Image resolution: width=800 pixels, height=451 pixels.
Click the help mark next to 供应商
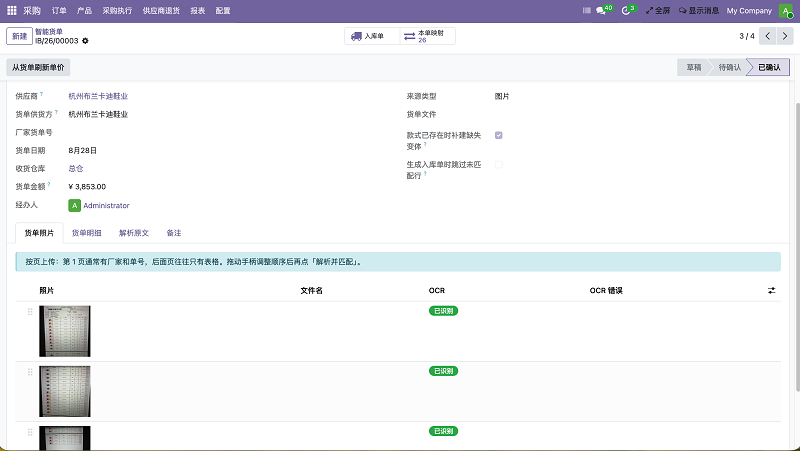(x=41, y=94)
